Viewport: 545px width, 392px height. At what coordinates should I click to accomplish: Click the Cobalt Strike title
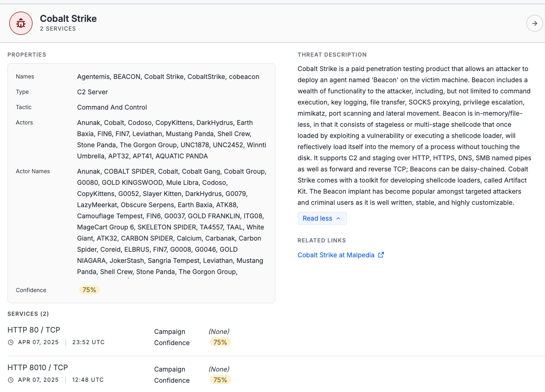click(x=68, y=19)
